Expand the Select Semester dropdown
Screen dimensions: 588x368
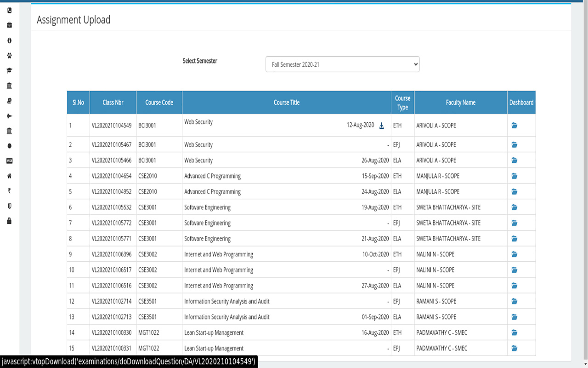click(x=342, y=64)
